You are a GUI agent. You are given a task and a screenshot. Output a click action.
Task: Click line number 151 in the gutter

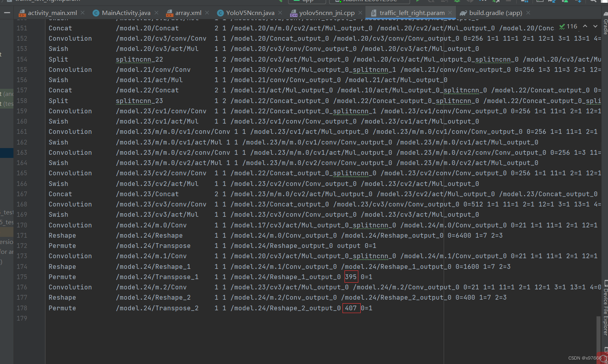22,28
